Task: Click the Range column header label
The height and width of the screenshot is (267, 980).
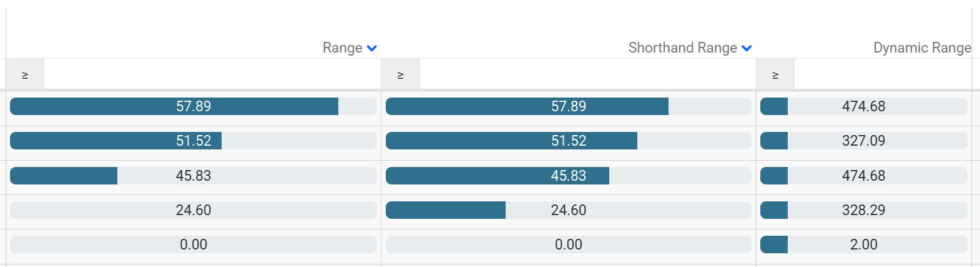Action: click(342, 48)
